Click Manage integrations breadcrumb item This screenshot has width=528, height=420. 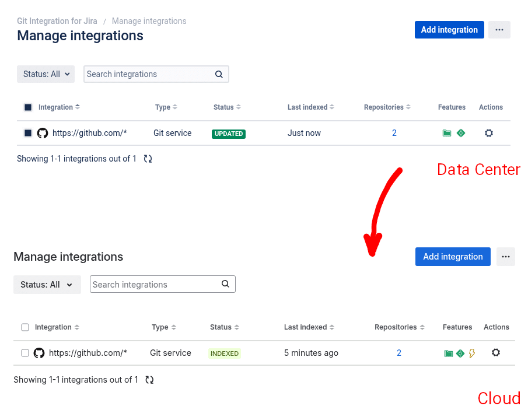[149, 21]
